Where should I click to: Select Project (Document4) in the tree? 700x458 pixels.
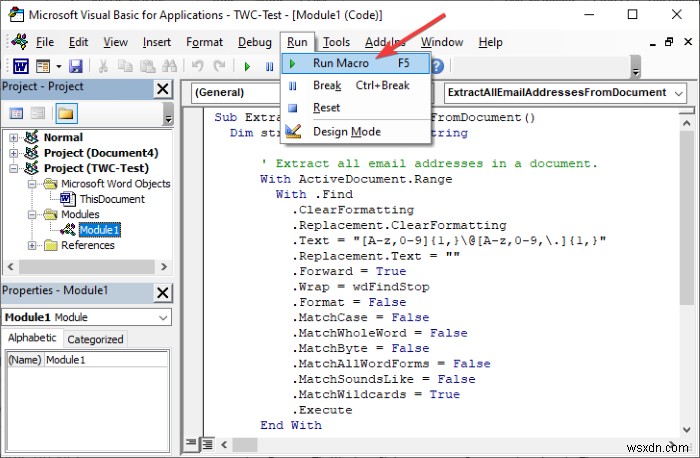point(101,153)
